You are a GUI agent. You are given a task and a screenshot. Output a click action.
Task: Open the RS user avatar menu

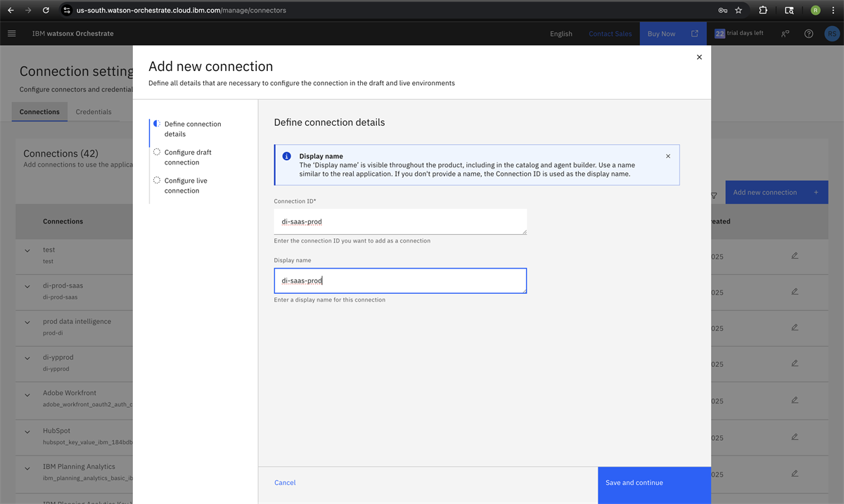[832, 33]
